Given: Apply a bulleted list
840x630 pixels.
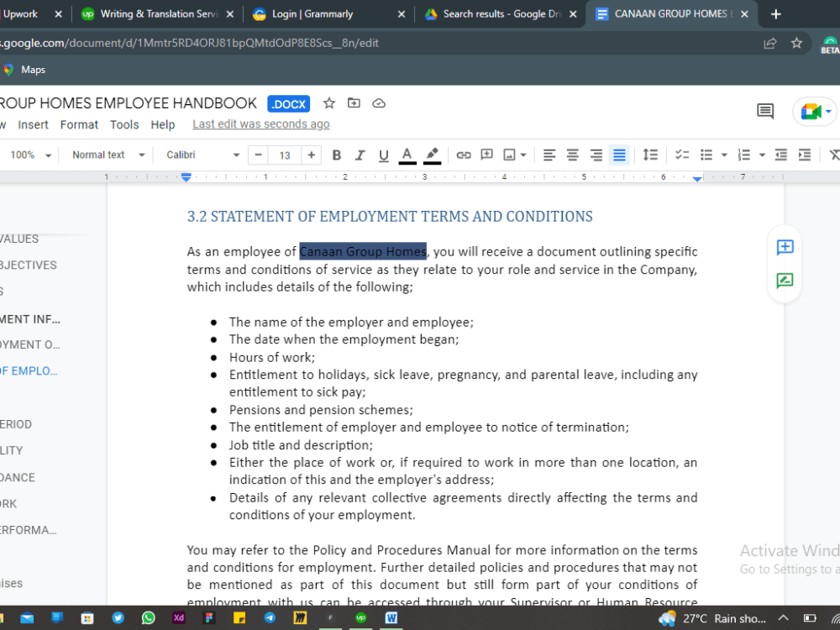Looking at the screenshot, I should point(706,155).
